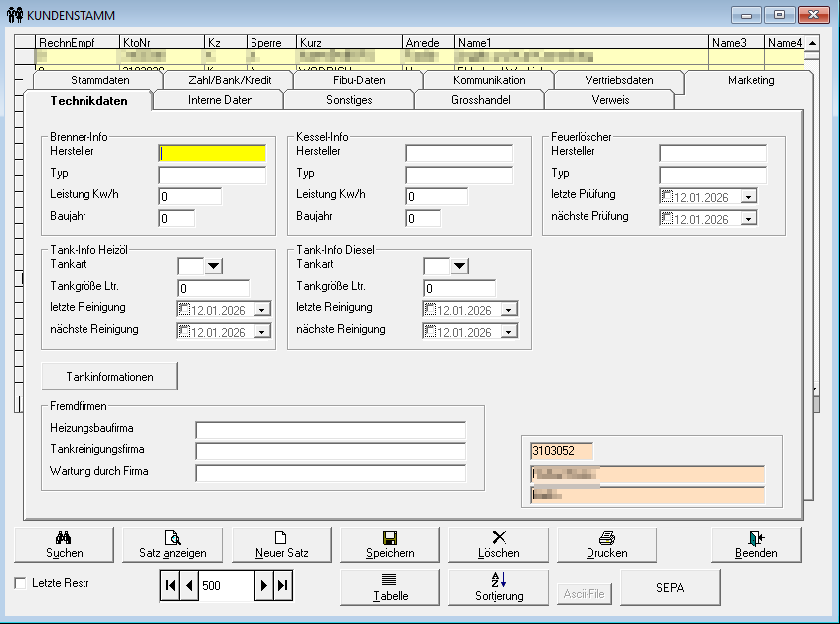This screenshot has height=624, width=840.
Task: Enable the Letzte Restr checkbox
Action: tap(21, 584)
